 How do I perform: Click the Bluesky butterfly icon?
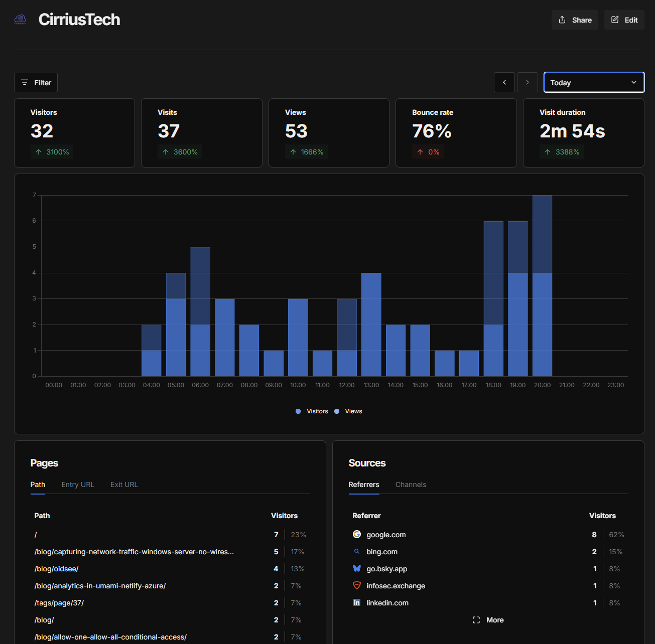click(357, 569)
